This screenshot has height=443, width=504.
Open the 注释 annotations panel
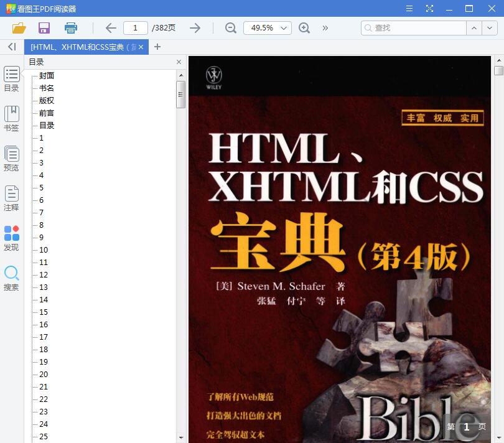pos(11,198)
